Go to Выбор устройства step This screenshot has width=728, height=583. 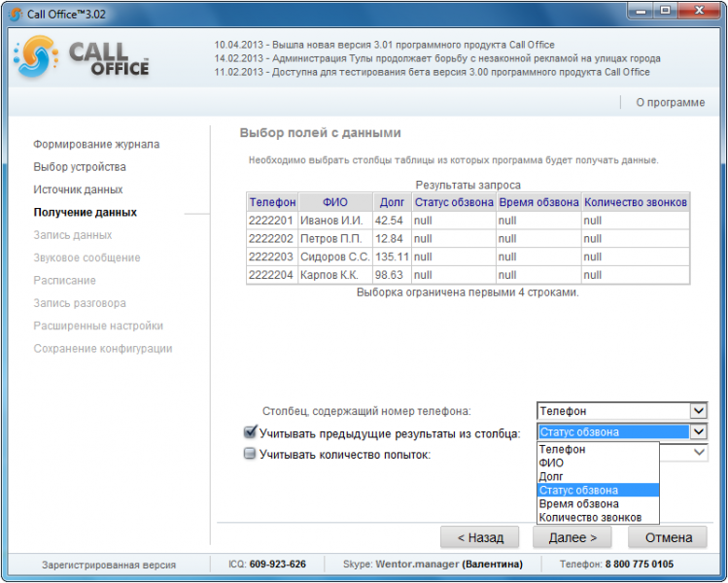coord(80,167)
